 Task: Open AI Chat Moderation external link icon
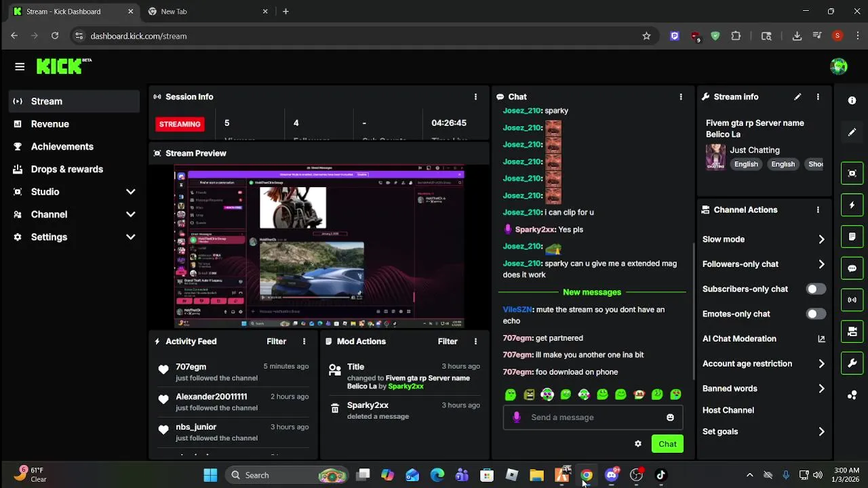click(821, 339)
